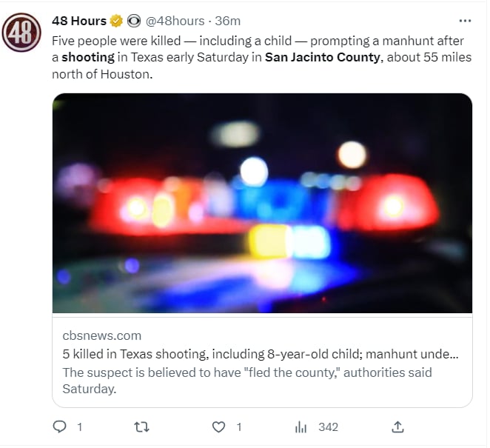Click the reply speech bubble icon
The width and height of the screenshot is (490, 448).
pos(59,427)
